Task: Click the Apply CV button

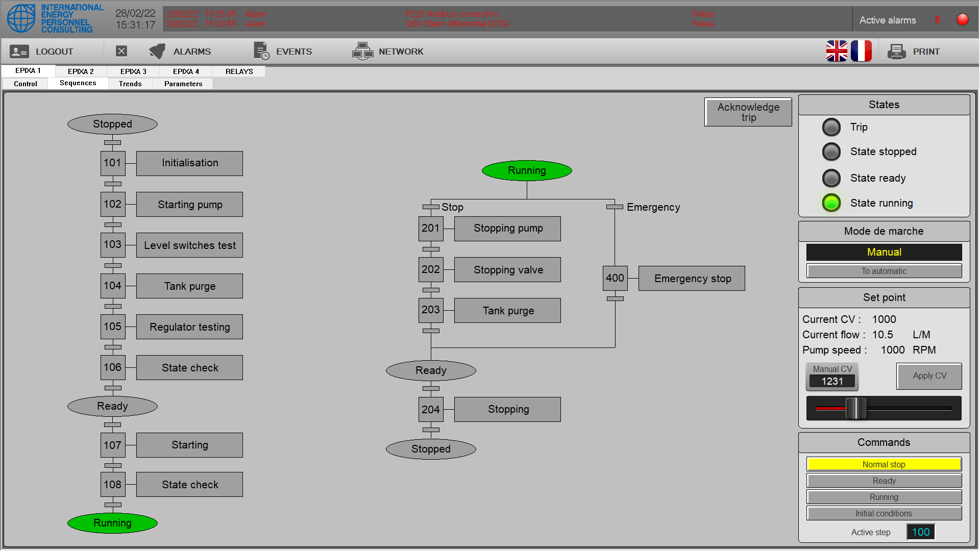Action: coord(929,376)
